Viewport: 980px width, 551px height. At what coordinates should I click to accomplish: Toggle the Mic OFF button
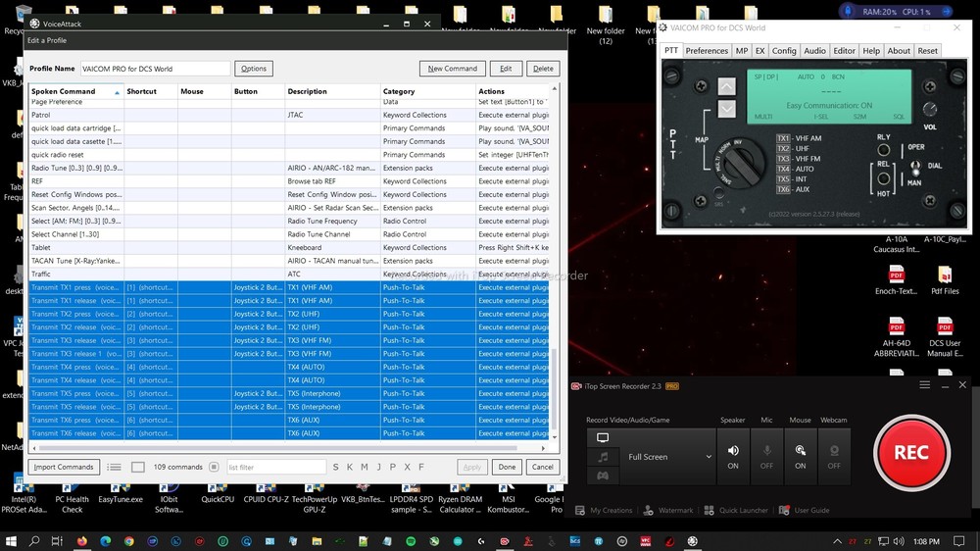[x=766, y=456]
